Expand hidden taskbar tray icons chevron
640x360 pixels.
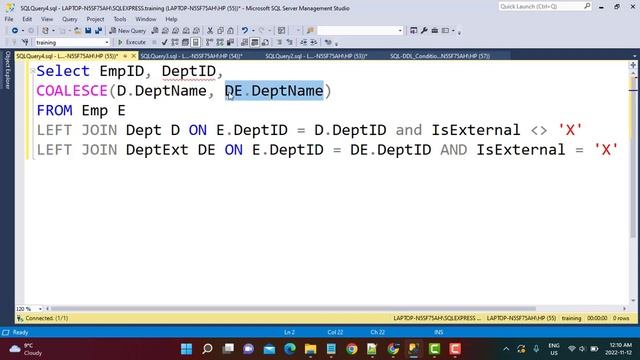pos(506,349)
